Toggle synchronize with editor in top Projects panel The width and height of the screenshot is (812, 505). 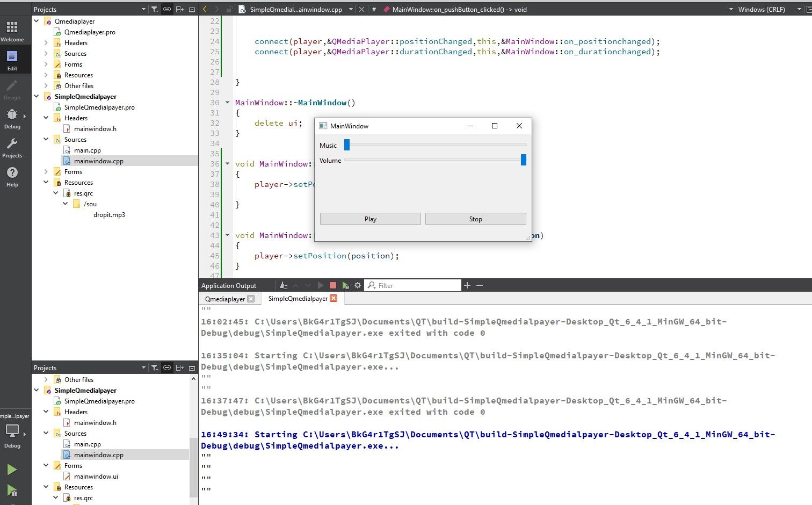[167, 9]
